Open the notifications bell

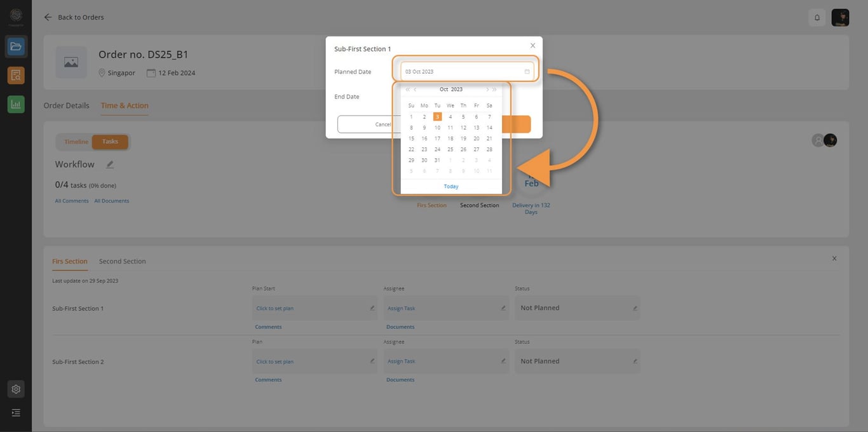coord(817,18)
